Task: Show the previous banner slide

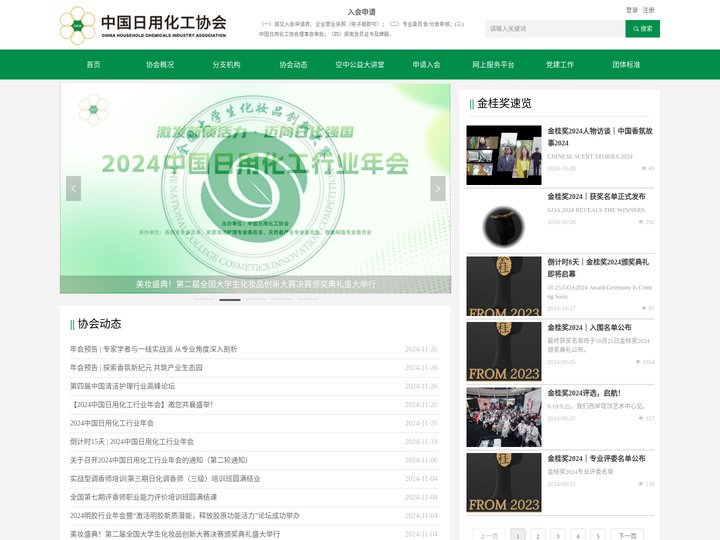Action: point(73,188)
